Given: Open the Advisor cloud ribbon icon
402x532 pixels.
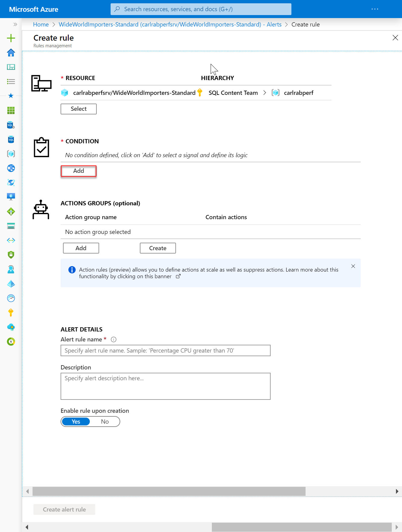Looking at the screenshot, I should 11,327.
